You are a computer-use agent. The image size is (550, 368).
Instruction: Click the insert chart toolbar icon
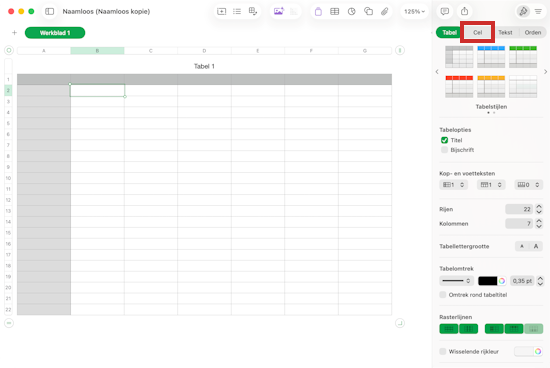tap(351, 12)
